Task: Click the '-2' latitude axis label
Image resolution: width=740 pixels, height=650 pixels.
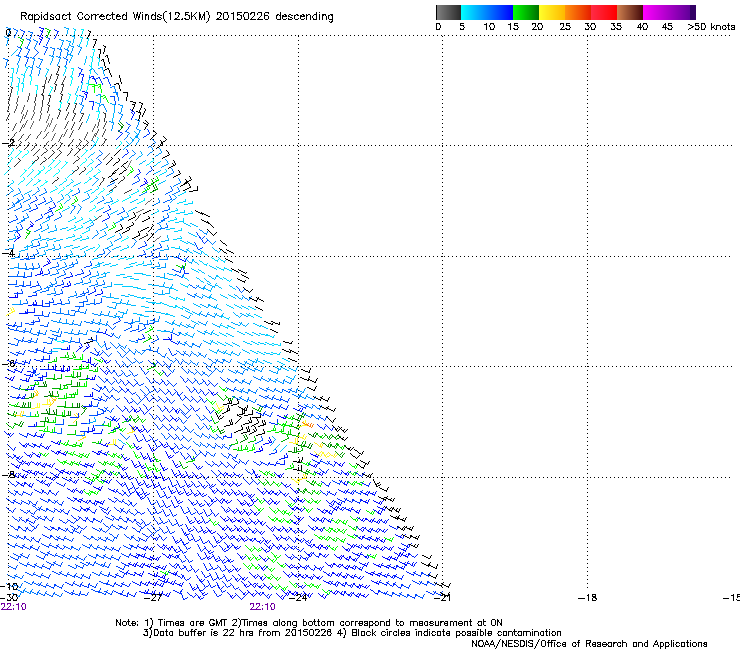Action: tap(8, 142)
